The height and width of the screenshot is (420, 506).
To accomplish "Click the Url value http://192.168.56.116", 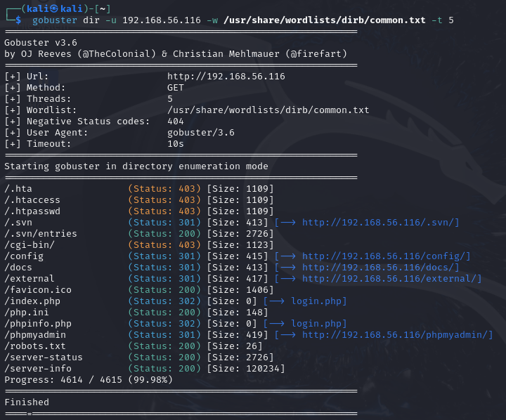I will pyautogui.click(x=226, y=77).
